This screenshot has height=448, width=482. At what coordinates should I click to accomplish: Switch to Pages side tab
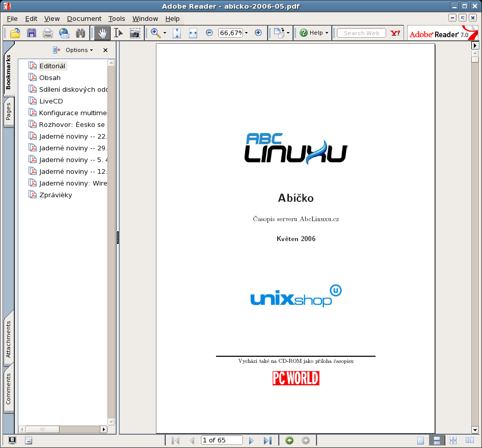tap(8, 111)
